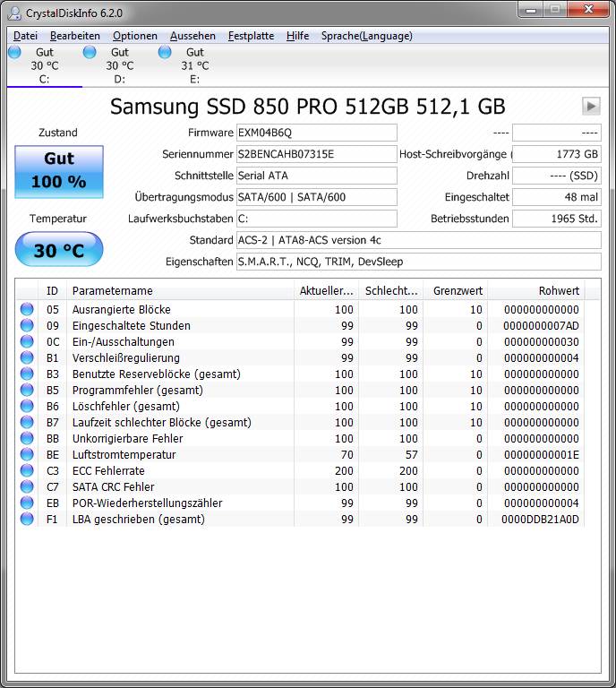The image size is (616, 688).
Task: Select the ECC Fehlerrate parameter name
Action: [x=108, y=471]
